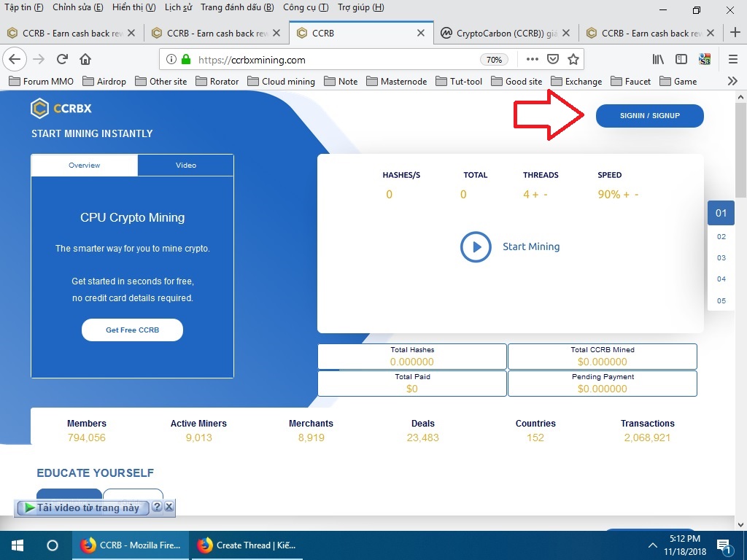Open the Firefox hamburger menu
This screenshot has width=747, height=560.
point(733,60)
